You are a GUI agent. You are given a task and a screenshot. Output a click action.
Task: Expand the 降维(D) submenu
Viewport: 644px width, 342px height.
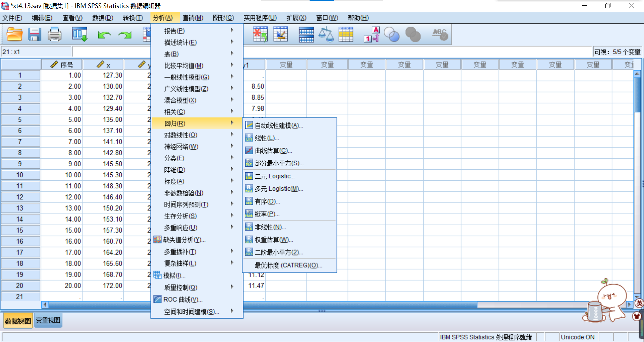(197, 170)
